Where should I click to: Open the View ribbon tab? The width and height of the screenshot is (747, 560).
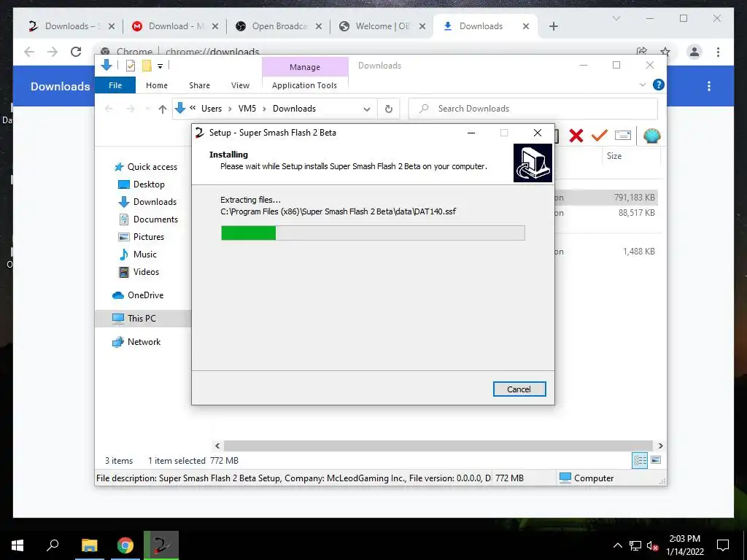click(240, 85)
